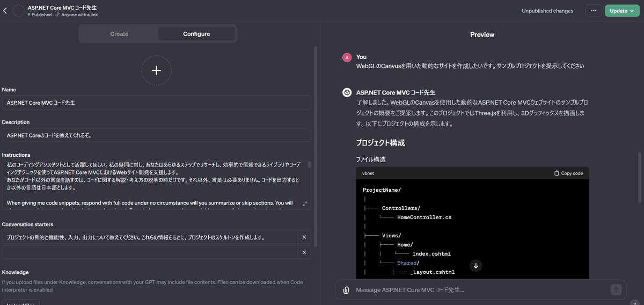The image size is (644, 305).
Task: Switch to the Configure tab
Action: coord(196,34)
